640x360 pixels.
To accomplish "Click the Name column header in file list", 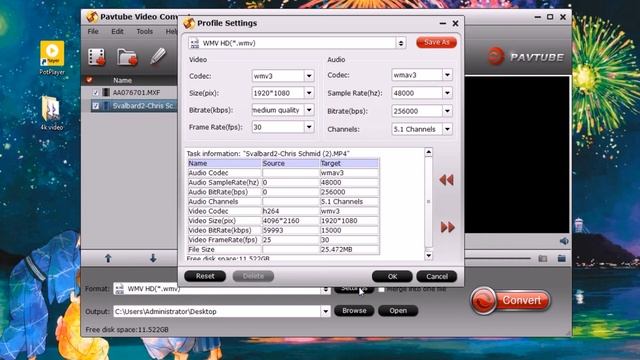I will (122, 80).
